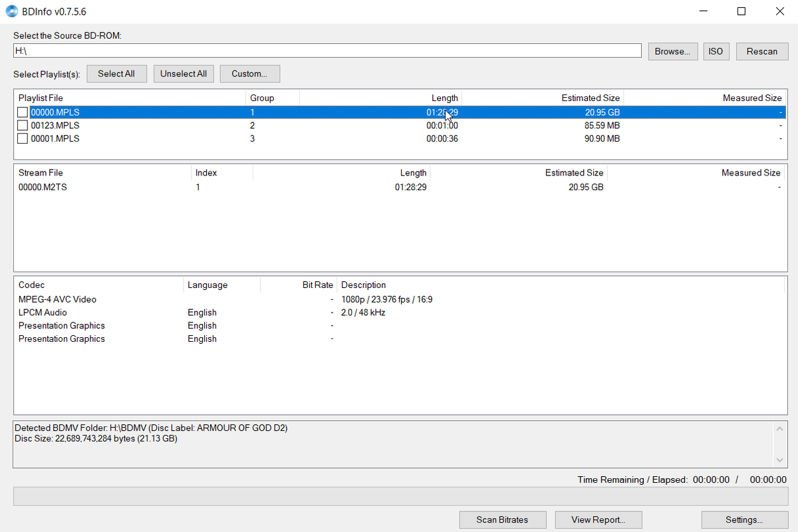Click the source BD-ROM path field
Screen dimensions: 798x532
[x=327, y=51]
